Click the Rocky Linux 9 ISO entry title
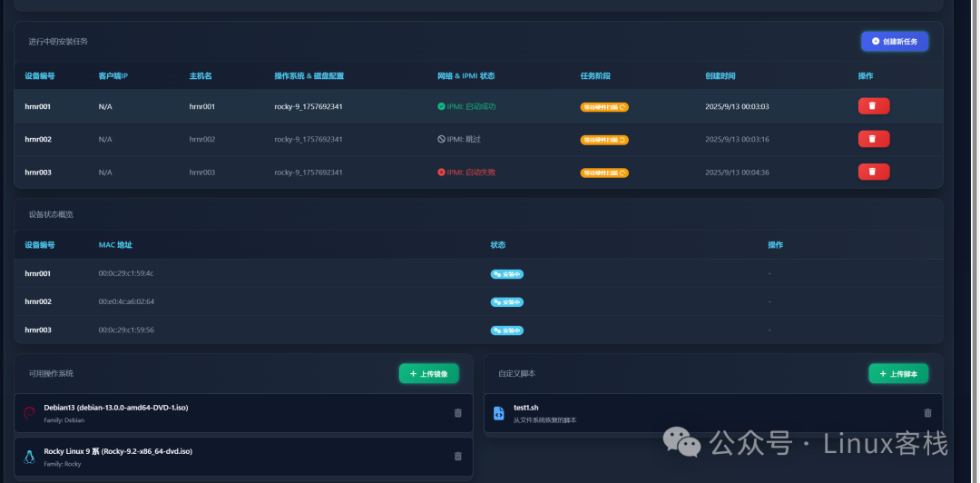This screenshot has height=483, width=980. coord(118,451)
